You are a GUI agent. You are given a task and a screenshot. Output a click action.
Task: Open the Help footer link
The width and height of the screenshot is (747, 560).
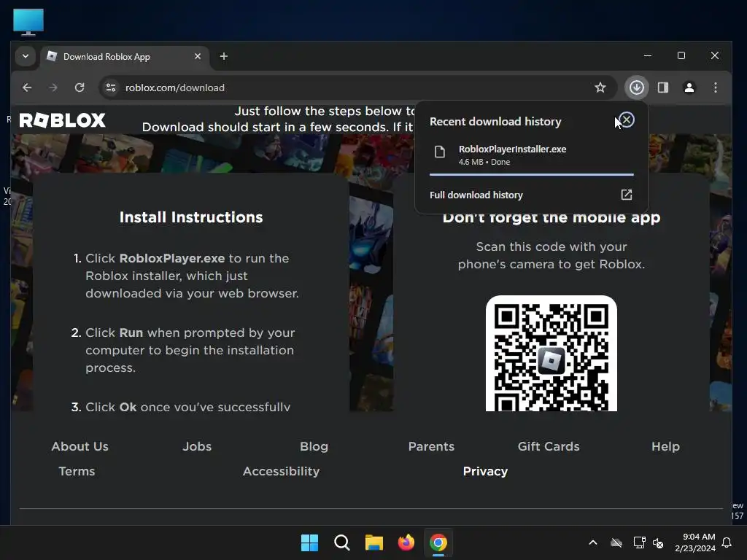[x=665, y=447]
